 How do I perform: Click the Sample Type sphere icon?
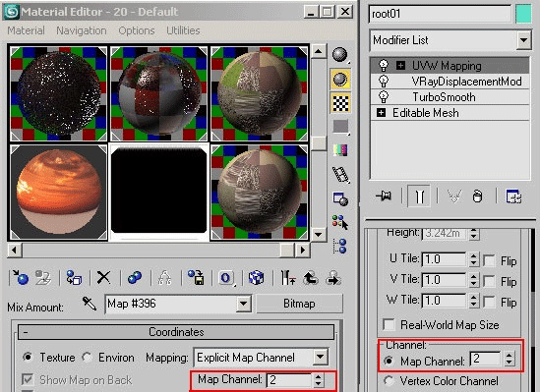coord(340,55)
